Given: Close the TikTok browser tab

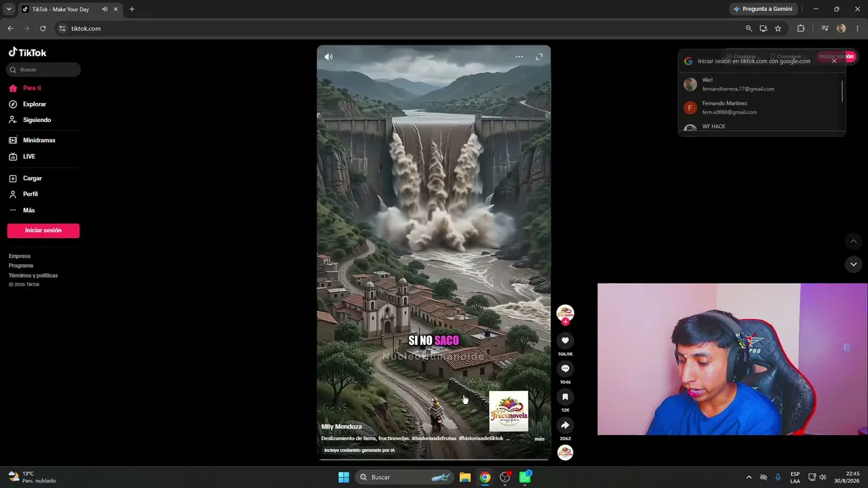Looking at the screenshot, I should (x=116, y=9).
